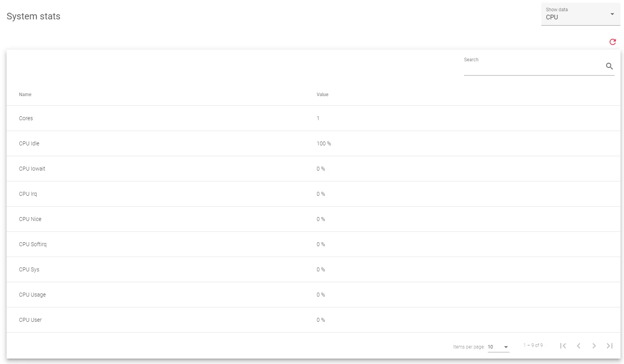This screenshot has width=624, height=364.
Task: Sort by the Name column header
Action: pyautogui.click(x=25, y=95)
